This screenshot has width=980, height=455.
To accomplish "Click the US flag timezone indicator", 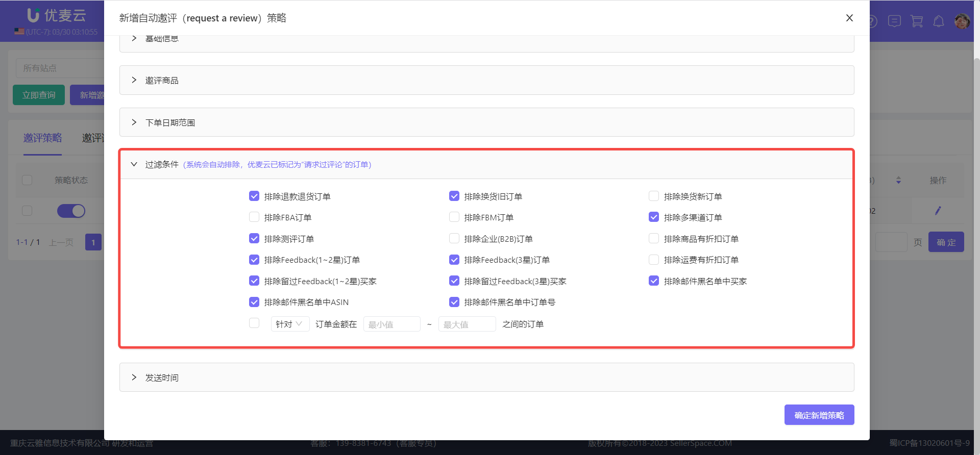I will (x=19, y=32).
